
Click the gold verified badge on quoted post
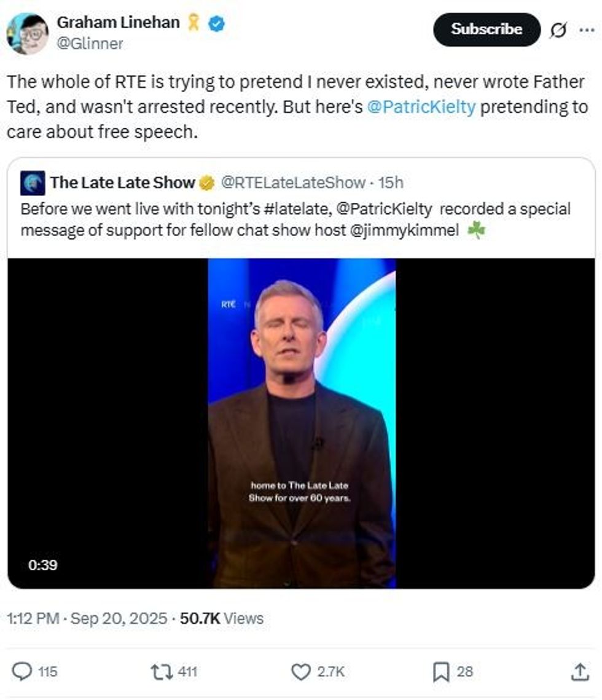point(207,183)
